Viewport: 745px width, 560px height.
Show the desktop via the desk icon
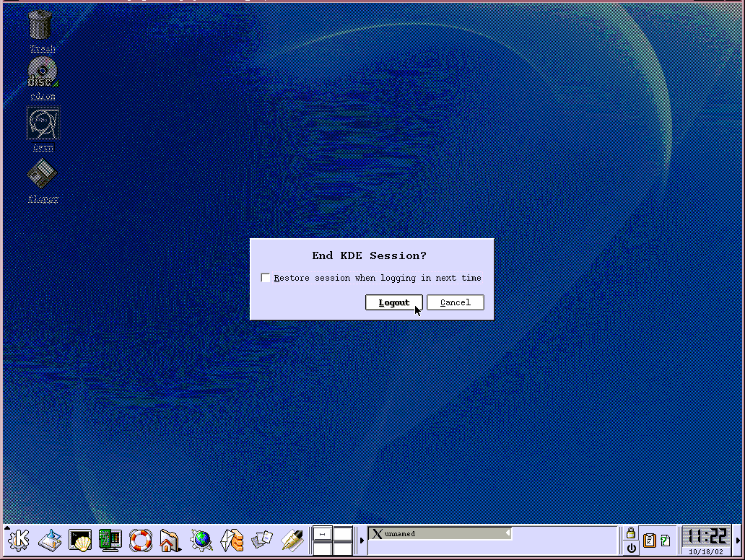(50, 540)
